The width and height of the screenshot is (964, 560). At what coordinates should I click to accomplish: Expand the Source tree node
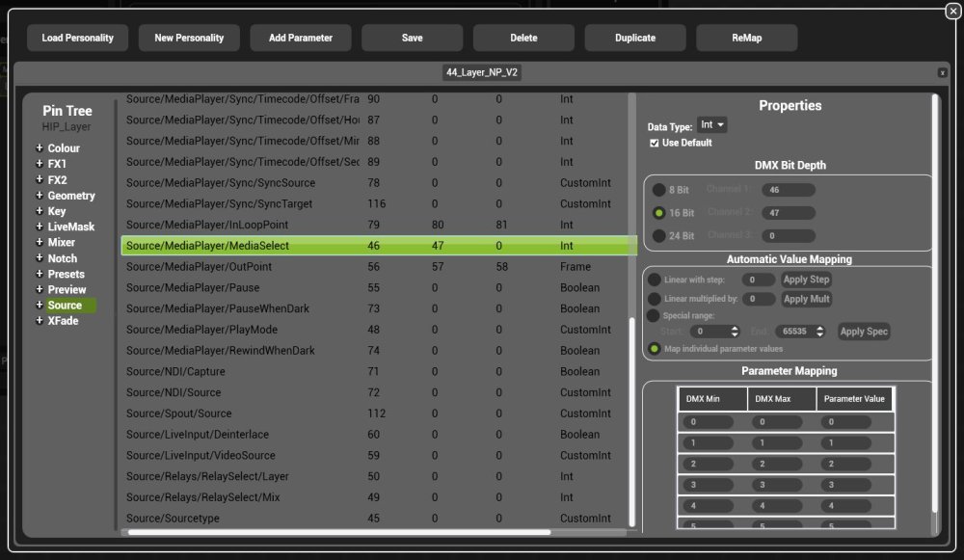40,305
